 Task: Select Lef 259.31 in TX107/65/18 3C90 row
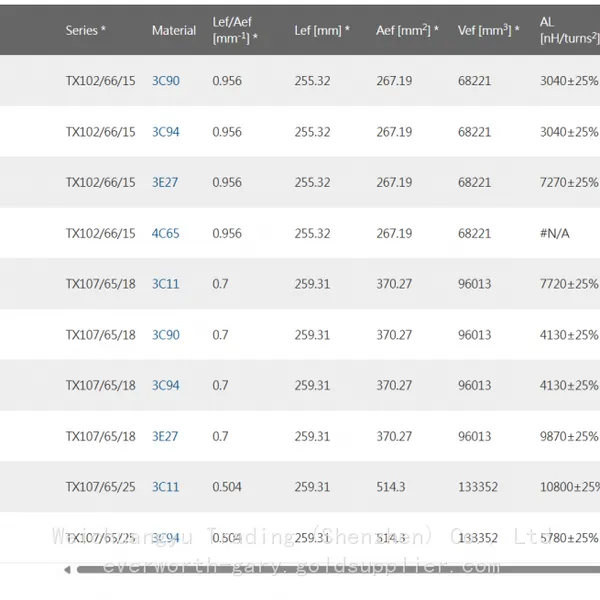click(x=312, y=335)
